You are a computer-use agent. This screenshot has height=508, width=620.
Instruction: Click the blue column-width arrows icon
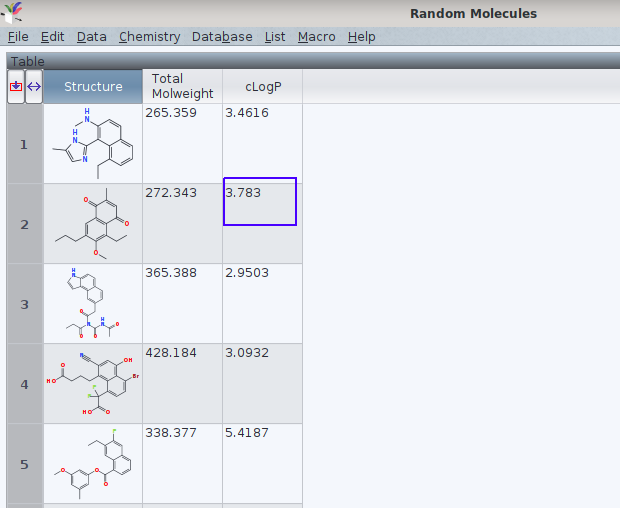coord(33,86)
